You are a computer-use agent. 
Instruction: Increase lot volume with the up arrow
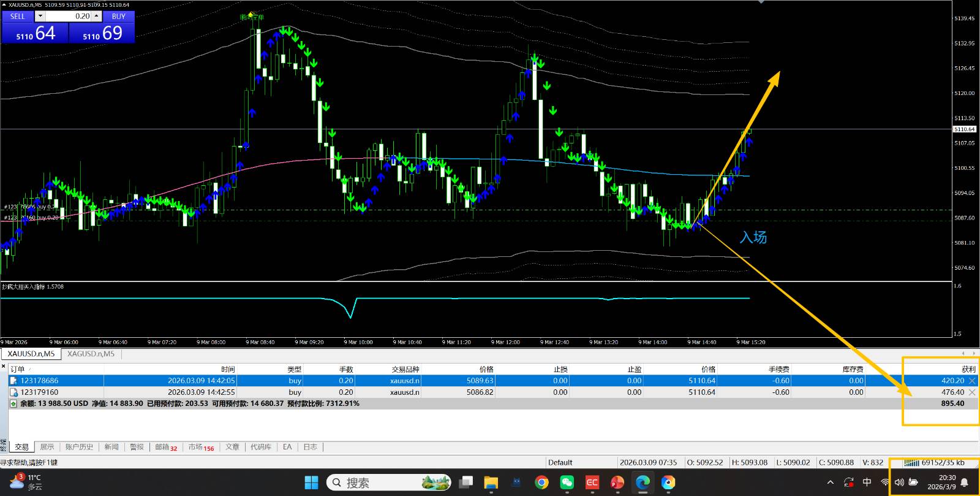coord(97,17)
